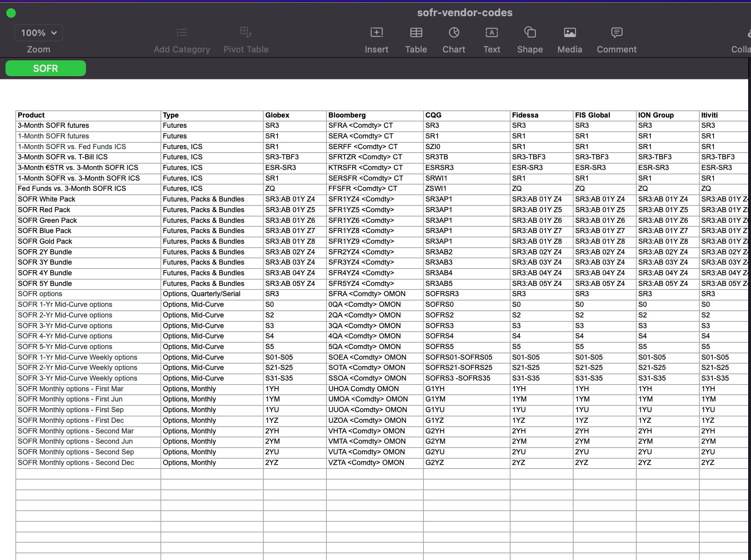
Task: Click the '1-Month SOFR futures' cell
Action: [x=88, y=136]
